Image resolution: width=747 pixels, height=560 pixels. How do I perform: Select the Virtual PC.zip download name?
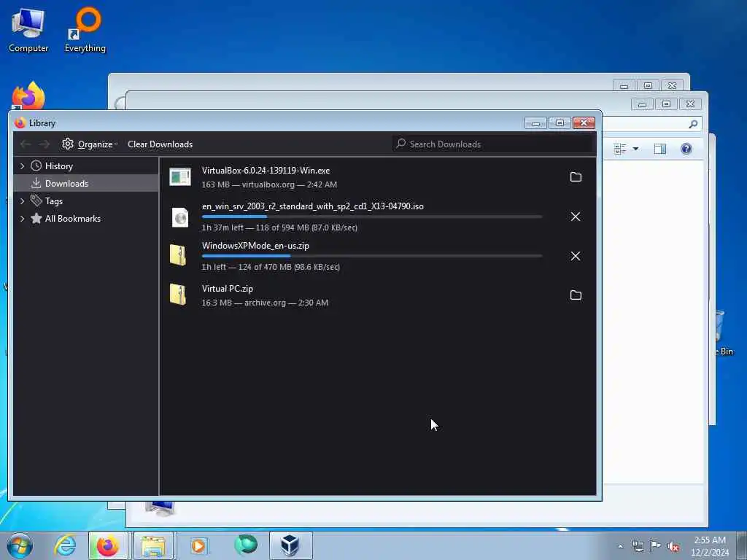click(x=228, y=289)
